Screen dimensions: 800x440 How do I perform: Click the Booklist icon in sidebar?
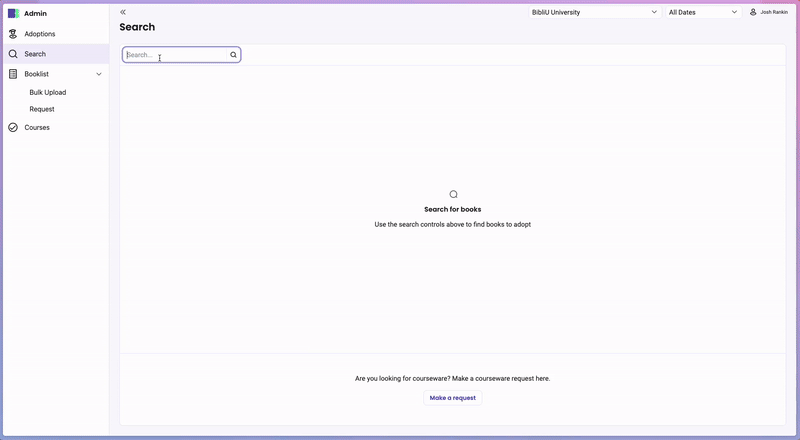(13, 74)
